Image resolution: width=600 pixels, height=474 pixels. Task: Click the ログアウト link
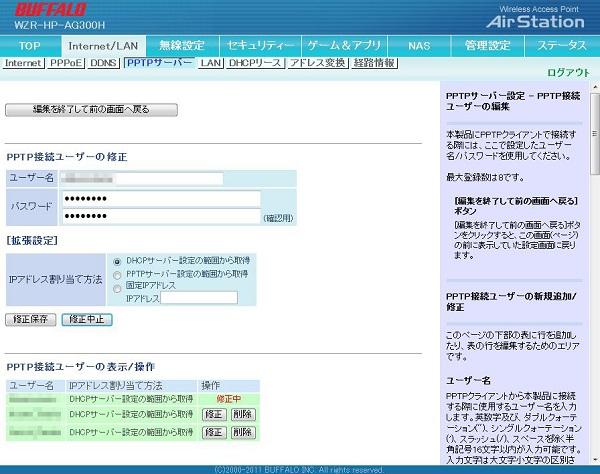coord(568,73)
